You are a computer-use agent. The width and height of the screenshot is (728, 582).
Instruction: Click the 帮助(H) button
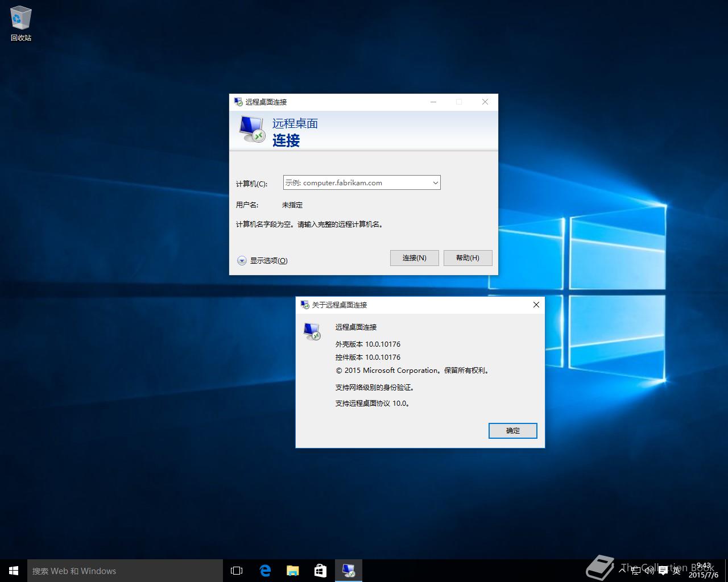(468, 258)
